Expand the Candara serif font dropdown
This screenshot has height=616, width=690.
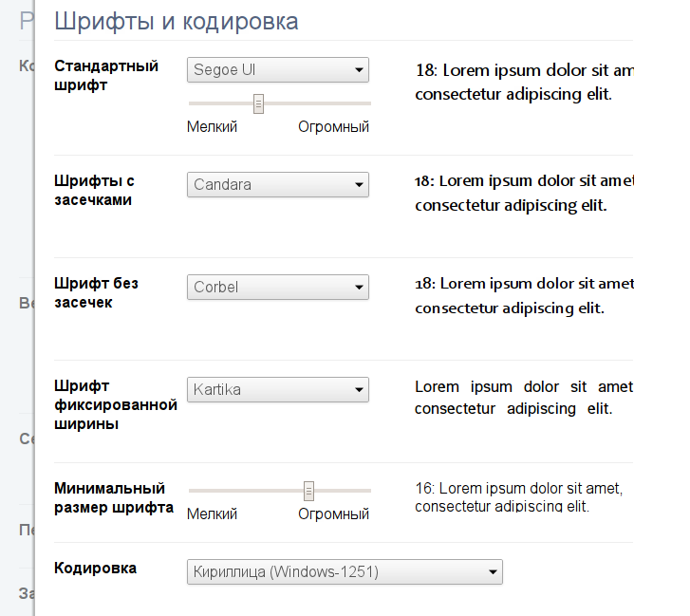277,185
